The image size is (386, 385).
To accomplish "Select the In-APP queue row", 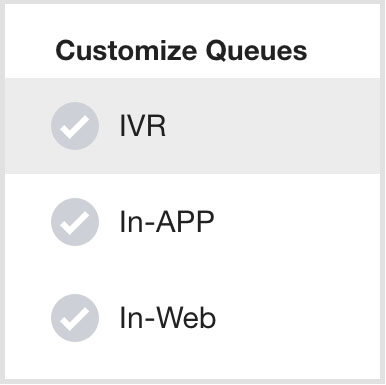I will (x=193, y=222).
